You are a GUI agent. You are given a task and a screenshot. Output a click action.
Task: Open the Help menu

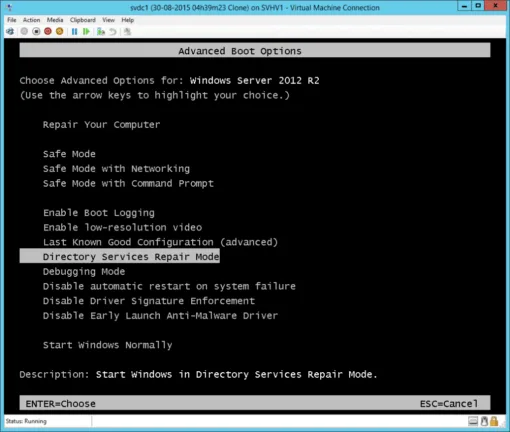(x=128, y=20)
